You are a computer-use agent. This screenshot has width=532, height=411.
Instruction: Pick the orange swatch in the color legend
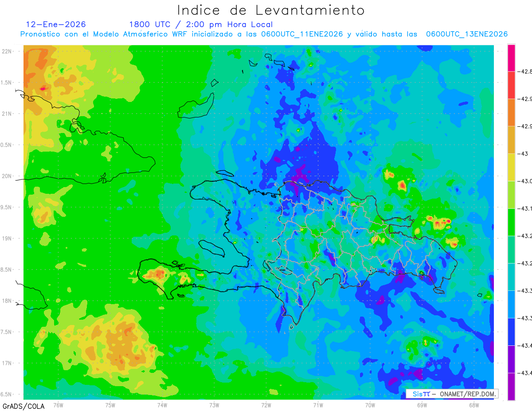point(511,112)
